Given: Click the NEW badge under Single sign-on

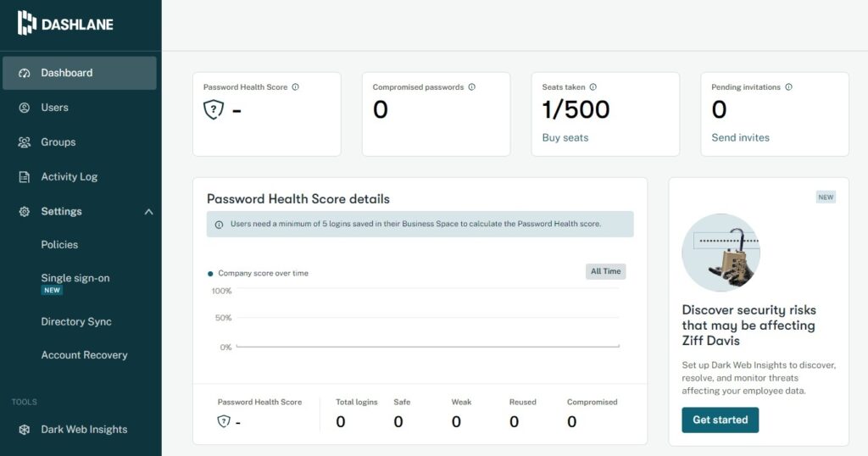Looking at the screenshot, I should (52, 291).
